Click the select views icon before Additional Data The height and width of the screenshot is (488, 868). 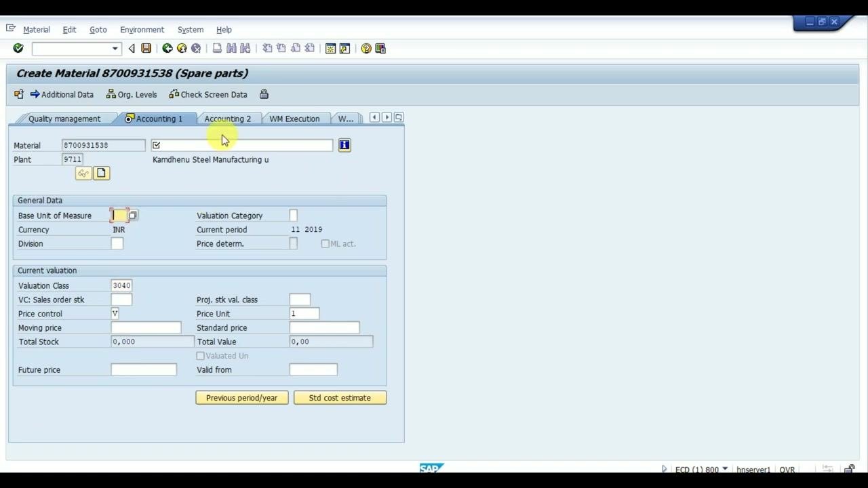click(19, 94)
